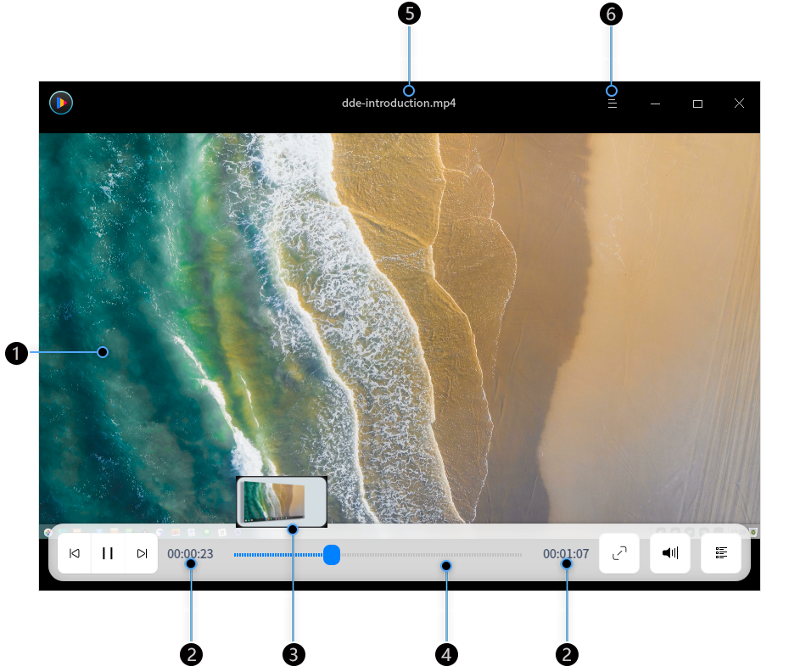Pause the playing video
Screen dimensions: 800x672
point(108,553)
